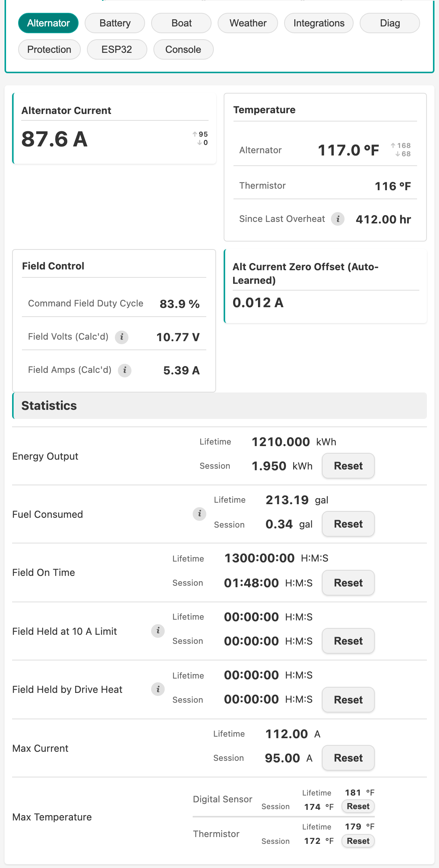439x868 pixels.
Task: Click the 412.00 hr value
Action: click(x=383, y=219)
